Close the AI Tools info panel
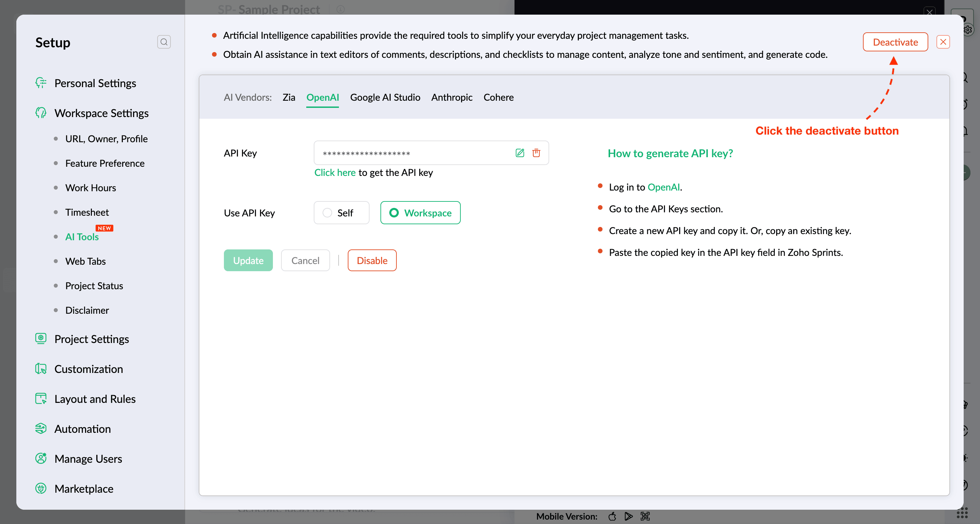980x524 pixels. (x=943, y=42)
